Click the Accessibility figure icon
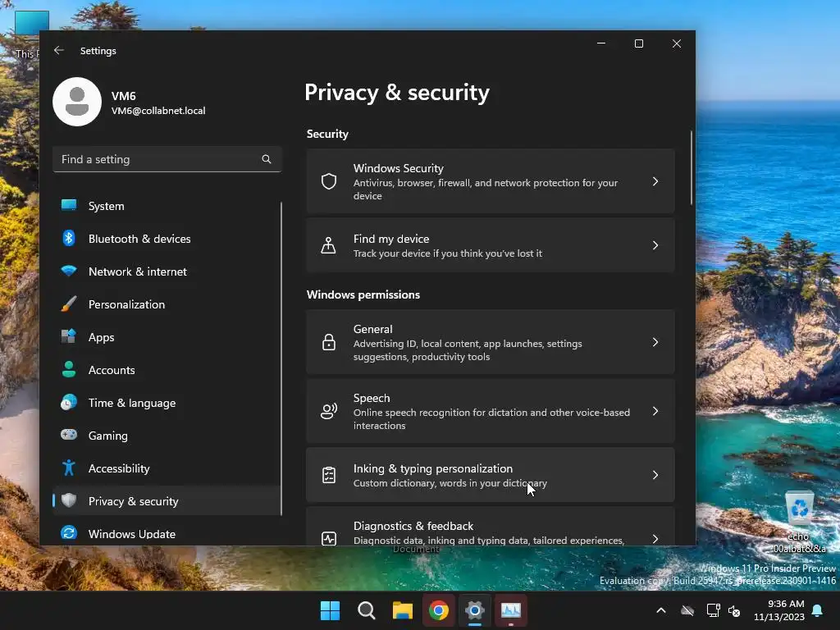The width and height of the screenshot is (840, 630). pos(69,468)
